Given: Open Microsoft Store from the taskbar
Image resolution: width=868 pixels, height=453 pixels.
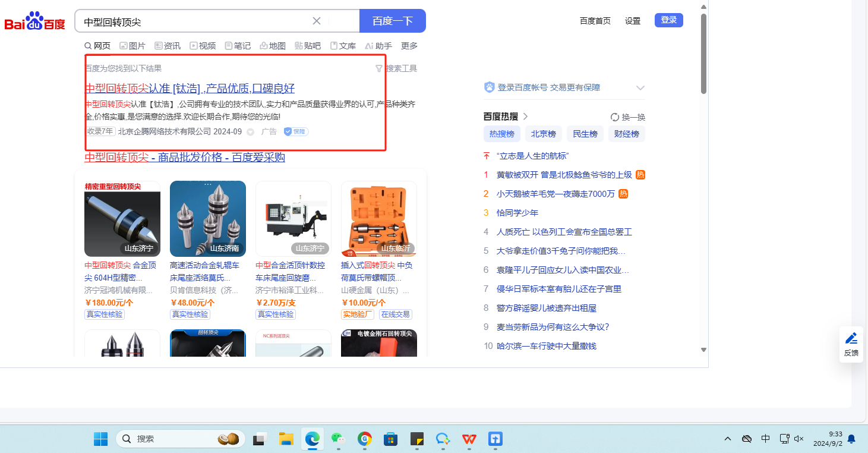Looking at the screenshot, I should 390,439.
